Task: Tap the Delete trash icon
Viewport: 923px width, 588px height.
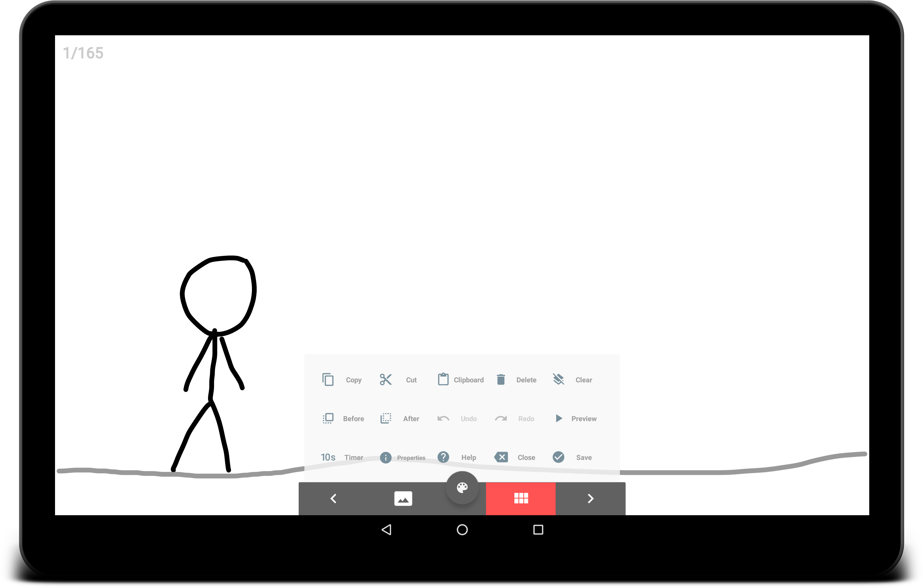Action: click(x=501, y=379)
